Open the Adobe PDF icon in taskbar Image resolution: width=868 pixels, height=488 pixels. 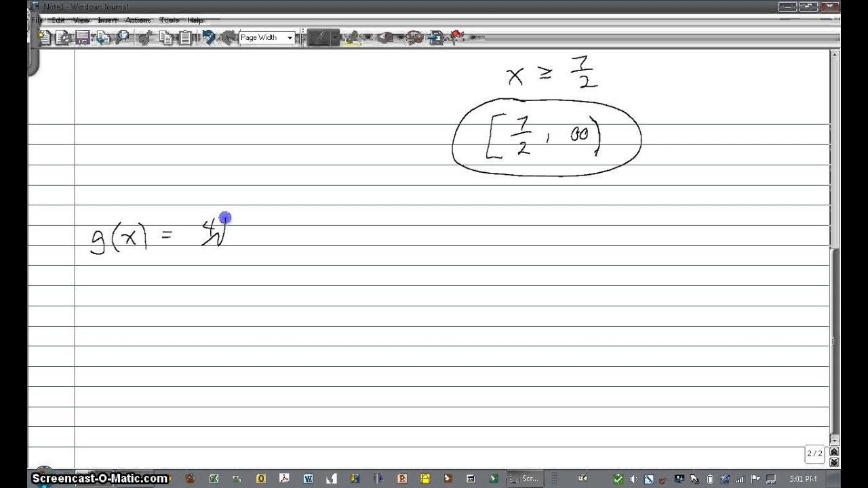point(285,478)
